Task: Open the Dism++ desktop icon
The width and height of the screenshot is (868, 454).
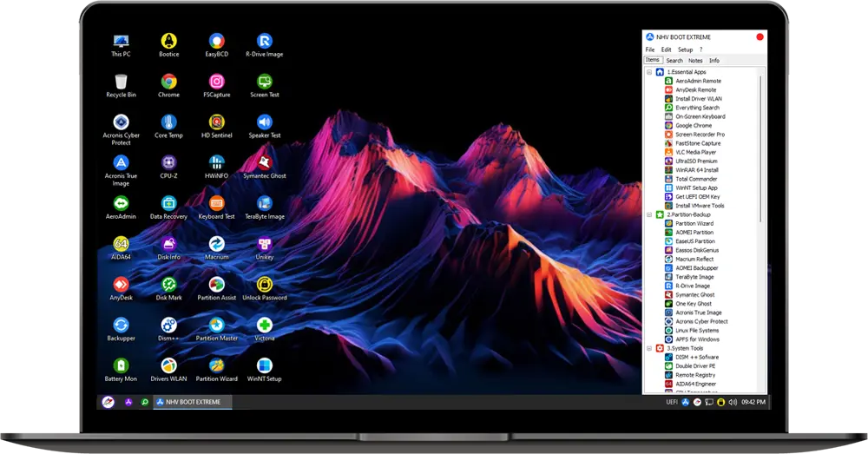Action: tap(169, 329)
